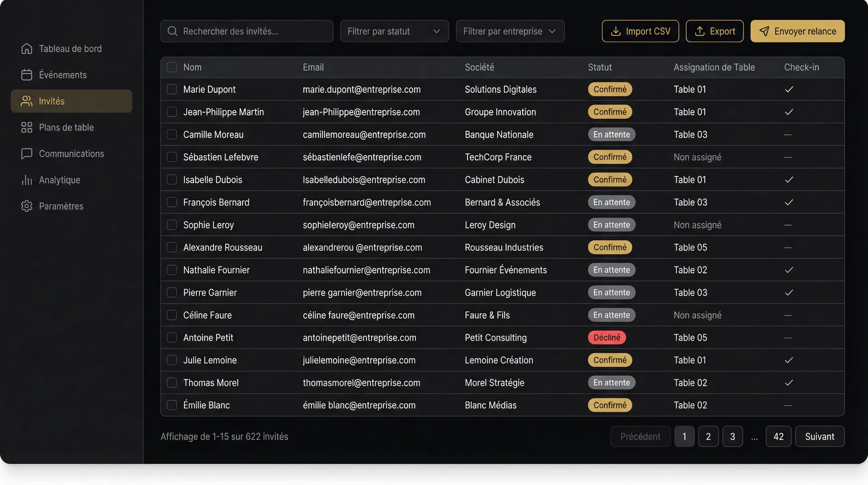
Task: Click the paper plane icon on Envoyer relance
Action: (x=764, y=31)
